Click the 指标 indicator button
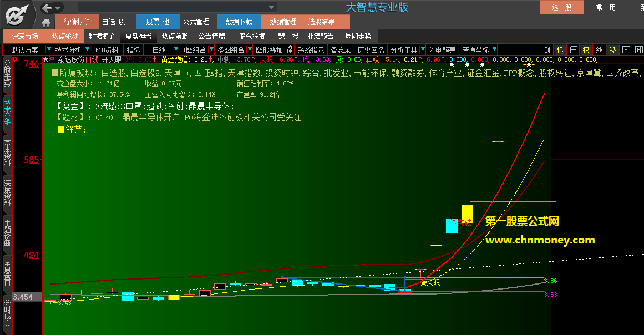 click(134, 50)
